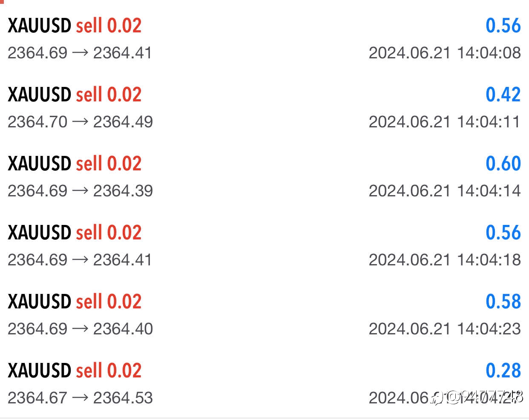529x420 pixels.
Task: Click the price range 2364.69 → 2364.39
Action: [x=80, y=191]
